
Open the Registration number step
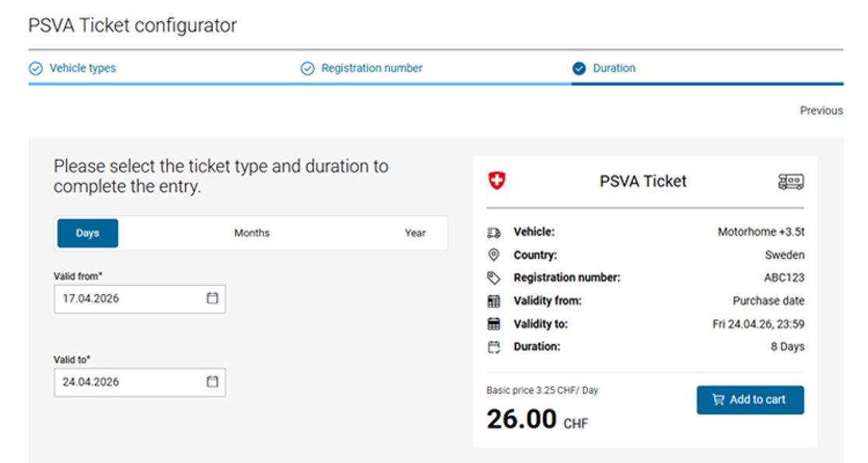click(372, 68)
